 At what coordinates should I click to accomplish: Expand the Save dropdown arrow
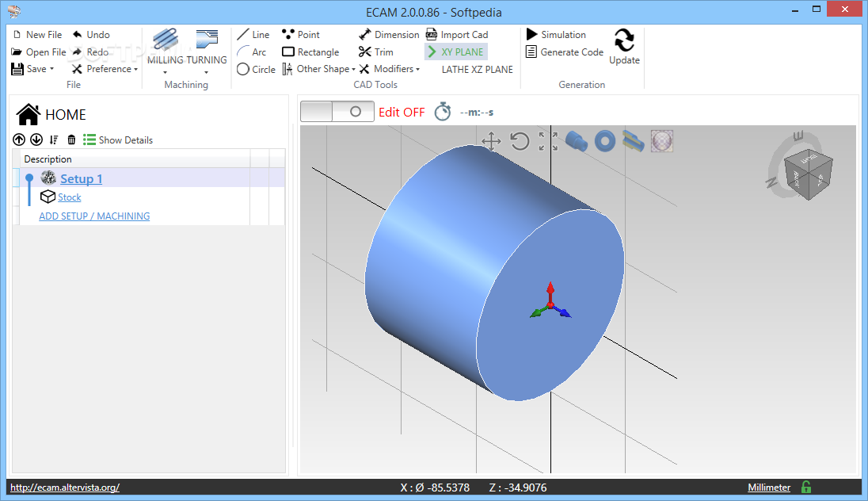(52, 69)
